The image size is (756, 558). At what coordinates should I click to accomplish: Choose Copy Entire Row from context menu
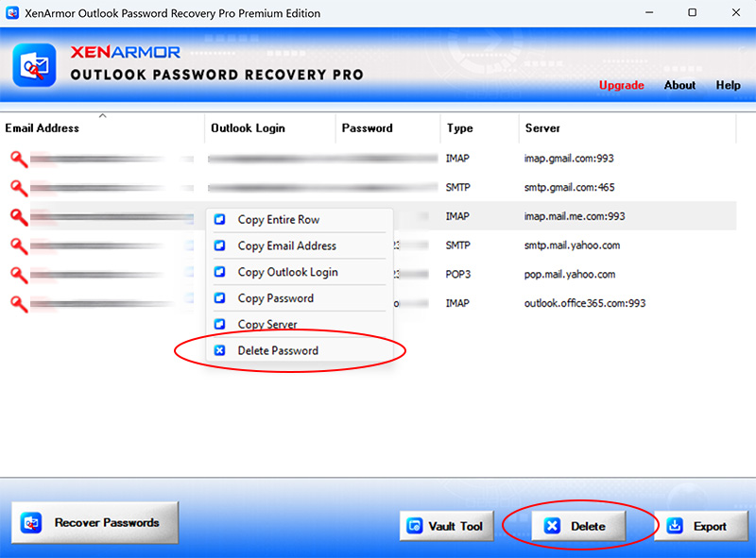[x=300, y=220]
